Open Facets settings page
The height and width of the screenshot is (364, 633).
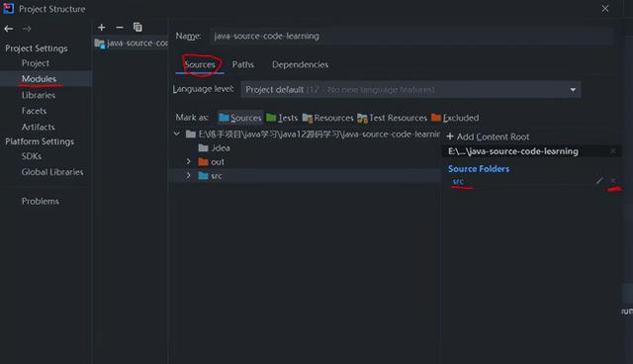click(x=34, y=111)
